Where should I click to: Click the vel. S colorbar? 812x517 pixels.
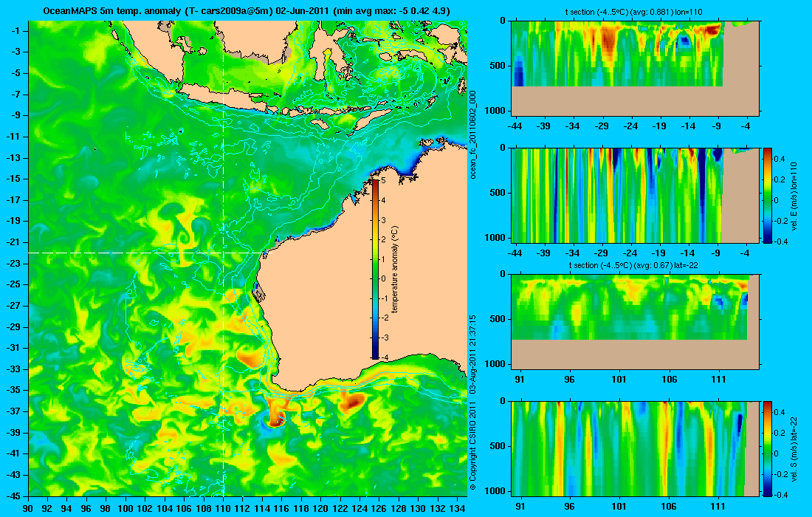coord(768,448)
